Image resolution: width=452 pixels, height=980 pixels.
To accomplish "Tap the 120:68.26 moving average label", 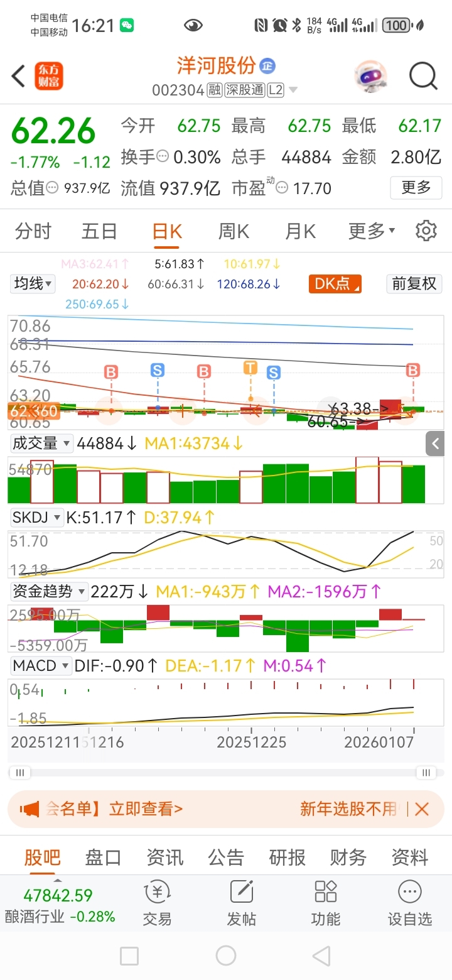I will click(249, 284).
